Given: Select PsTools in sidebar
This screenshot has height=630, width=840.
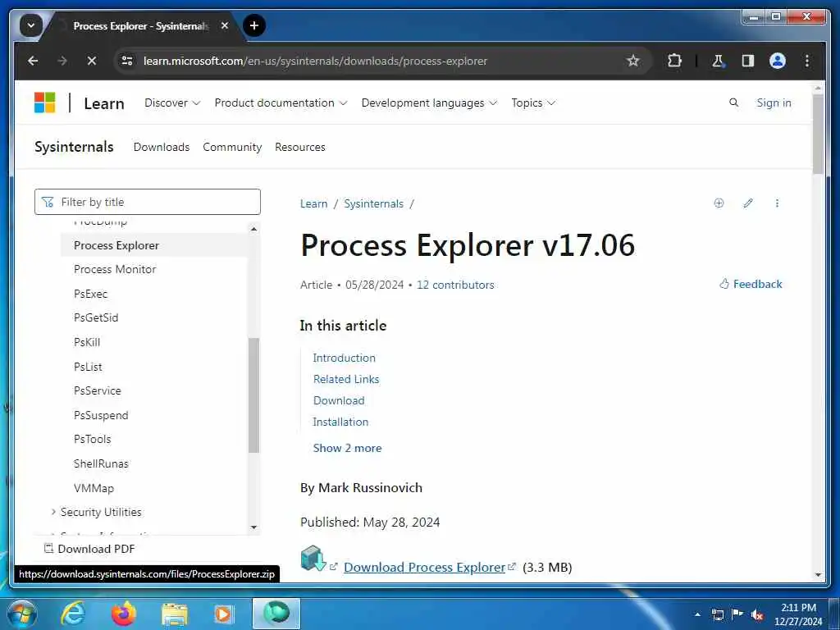Looking at the screenshot, I should (x=92, y=440).
